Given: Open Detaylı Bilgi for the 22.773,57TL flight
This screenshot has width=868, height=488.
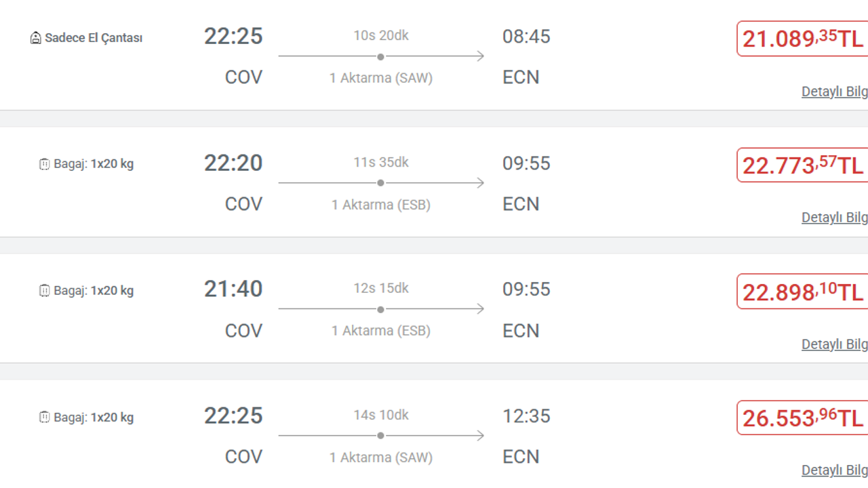Looking at the screenshot, I should click(835, 218).
